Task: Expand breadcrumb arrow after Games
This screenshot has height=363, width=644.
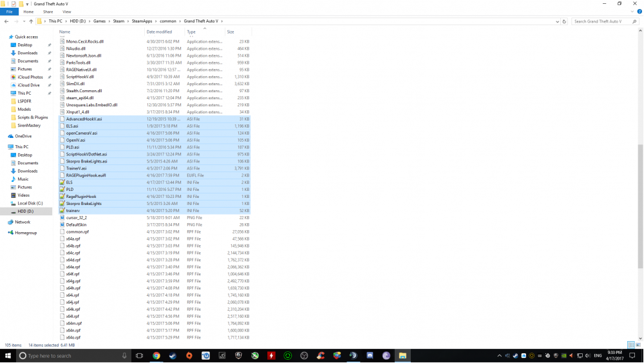Action: pos(109,21)
